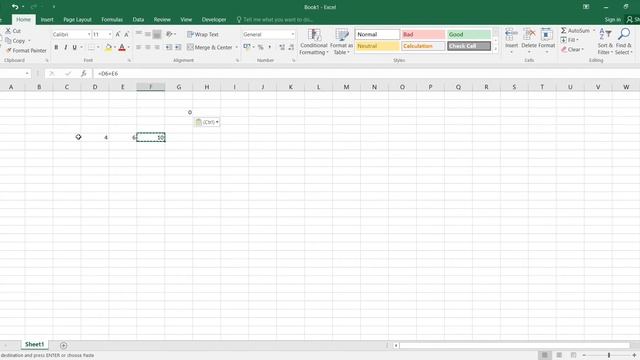Click the Increase Indent icon
This screenshot has height=360, width=640.
click(178, 47)
